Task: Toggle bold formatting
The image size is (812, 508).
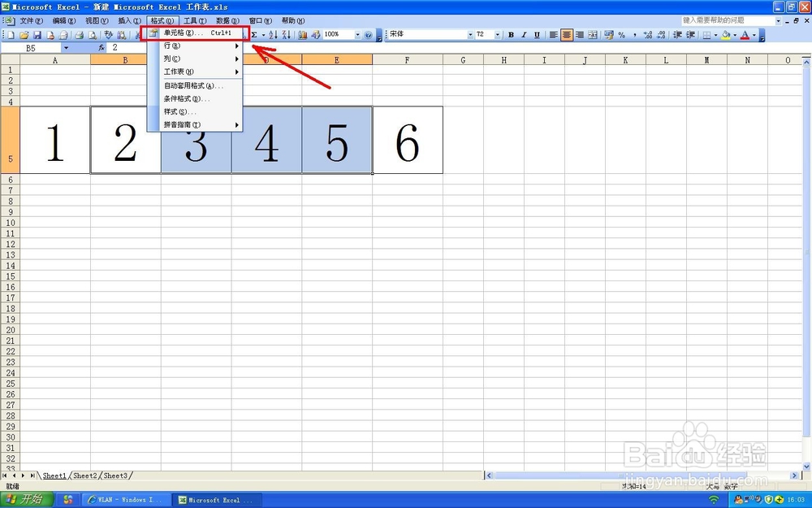Action: (511, 35)
